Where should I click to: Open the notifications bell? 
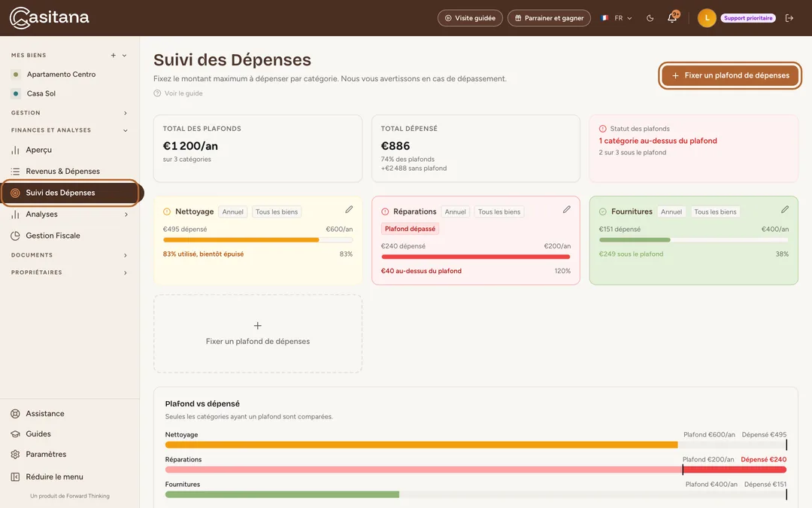pos(672,17)
